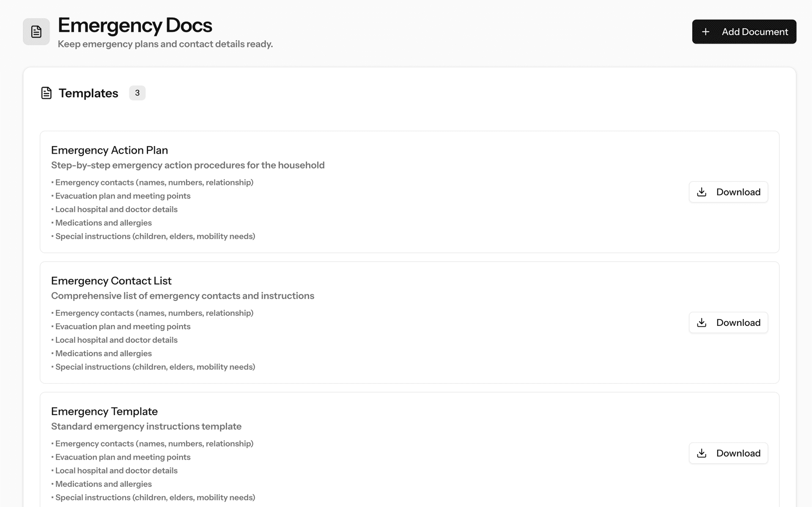Viewport: 812px width, 507px height.
Task: Select the Emergency Action Plan title
Action: click(110, 150)
